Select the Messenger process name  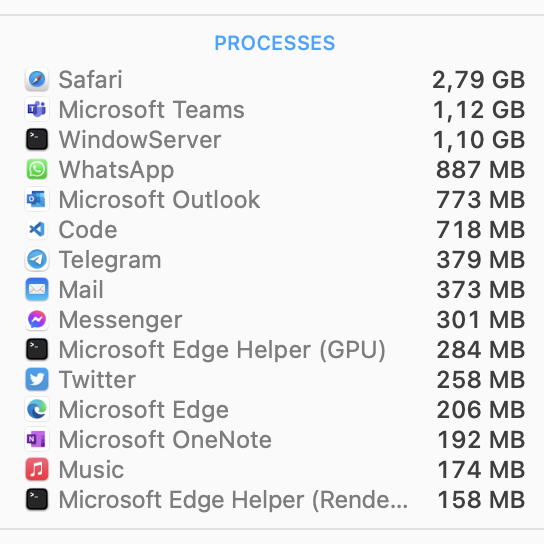pos(120,320)
